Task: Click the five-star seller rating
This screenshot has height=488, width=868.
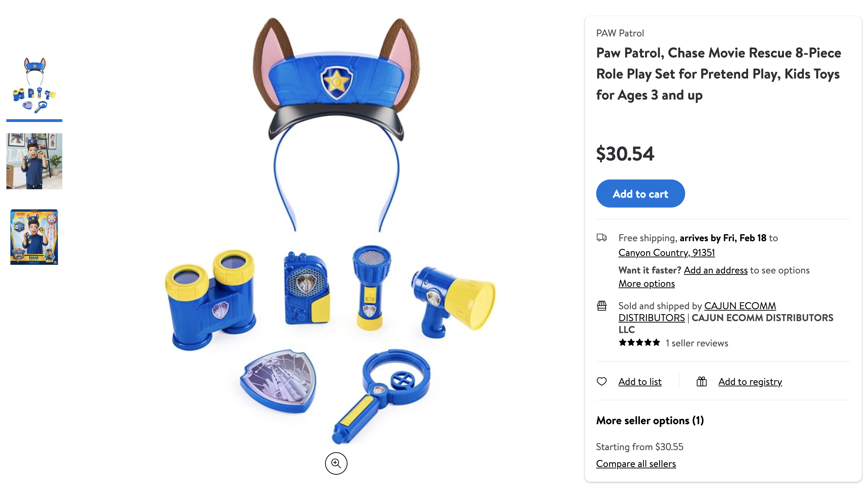Action: click(639, 343)
